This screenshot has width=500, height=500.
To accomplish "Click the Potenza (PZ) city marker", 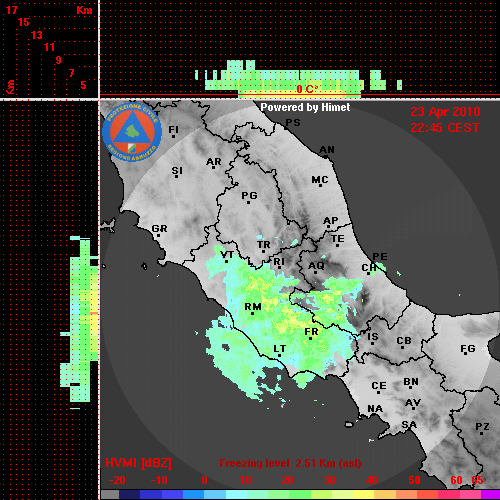I will coord(482,428).
